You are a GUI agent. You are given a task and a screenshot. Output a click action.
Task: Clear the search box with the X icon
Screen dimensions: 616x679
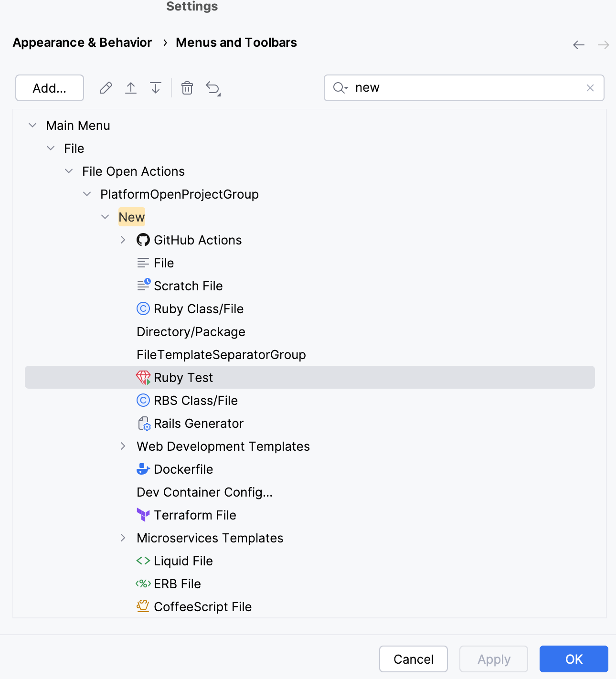[590, 88]
